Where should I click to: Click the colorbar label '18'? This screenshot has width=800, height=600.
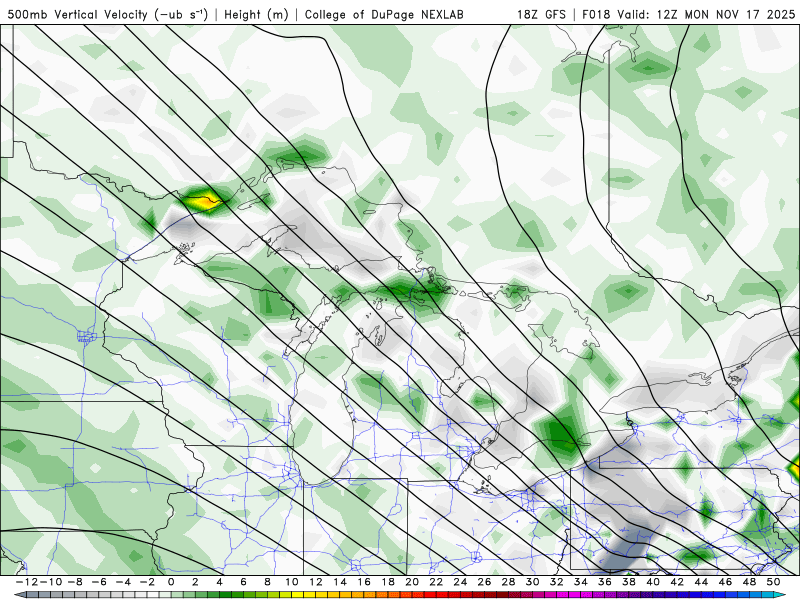point(388,582)
